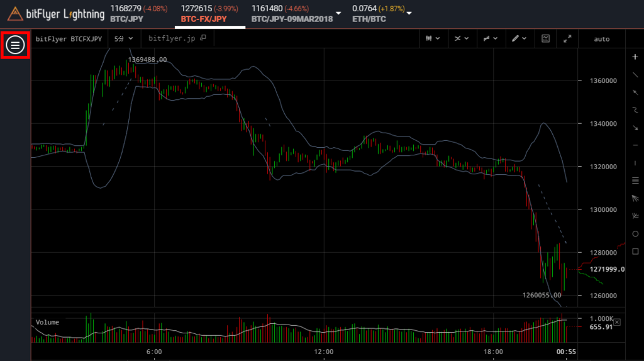The width and height of the screenshot is (644, 361).
Task: Select the trend line drawing tool
Action: pos(635,75)
